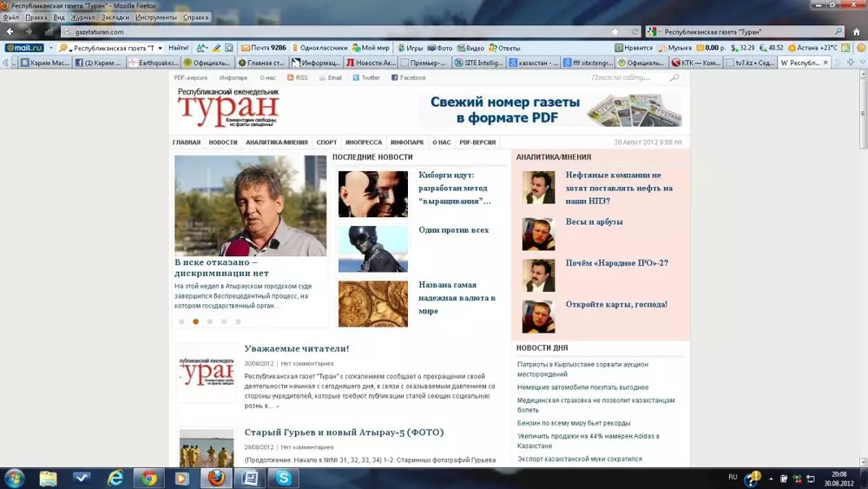Open Skype from the Windows taskbar
This screenshot has height=489, width=868.
click(283, 478)
